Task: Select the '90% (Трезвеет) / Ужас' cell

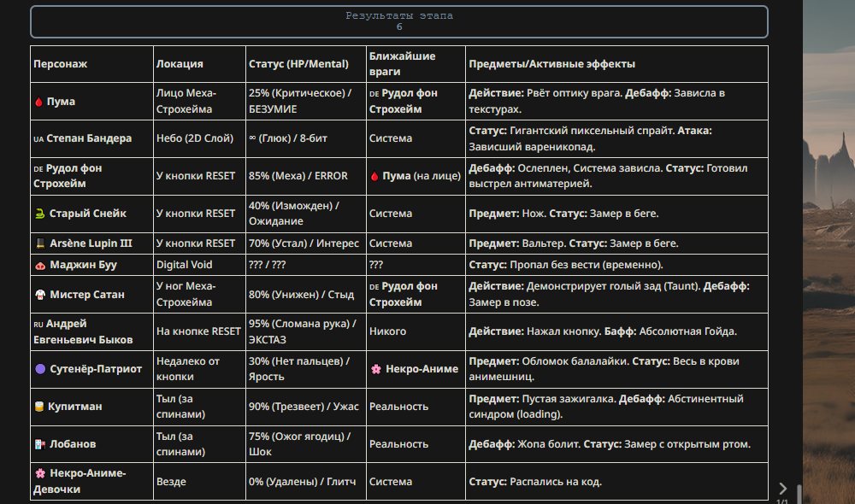Action: pyautogui.click(x=306, y=407)
